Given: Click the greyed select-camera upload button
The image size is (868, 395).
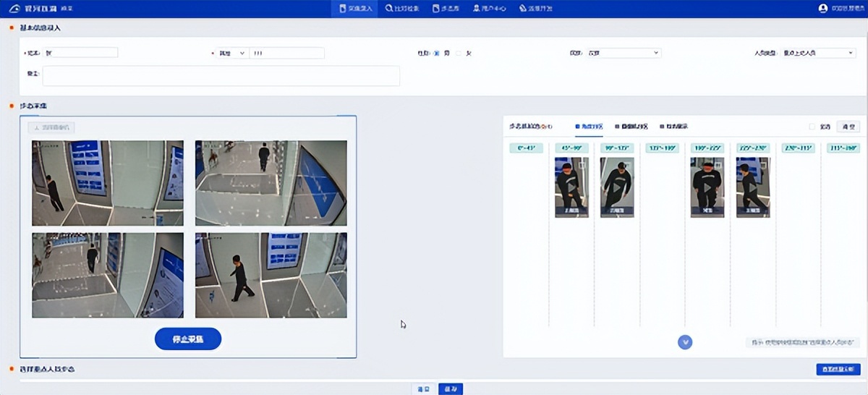Looking at the screenshot, I should (x=51, y=127).
